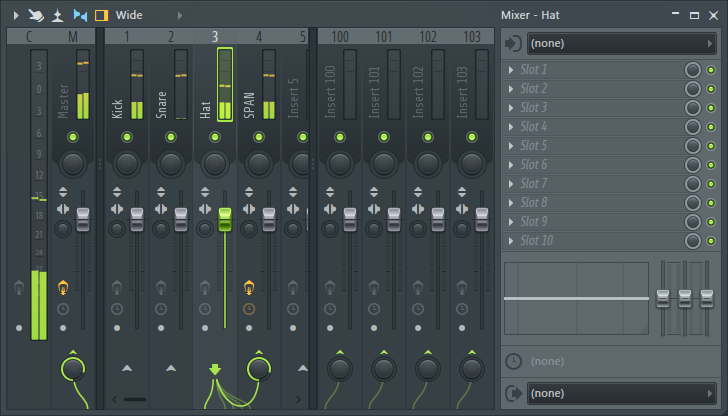The height and width of the screenshot is (416, 728).
Task: Click the first EQ band fader
Action: click(663, 299)
